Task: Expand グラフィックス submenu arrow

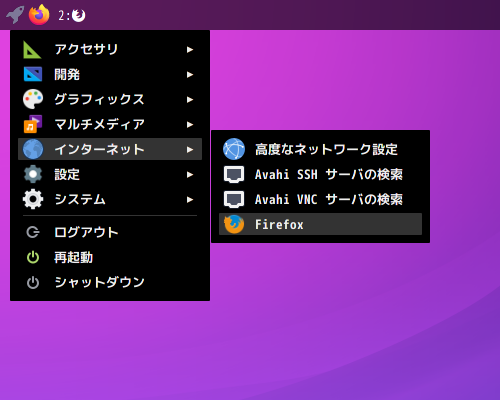Action: tap(190, 100)
